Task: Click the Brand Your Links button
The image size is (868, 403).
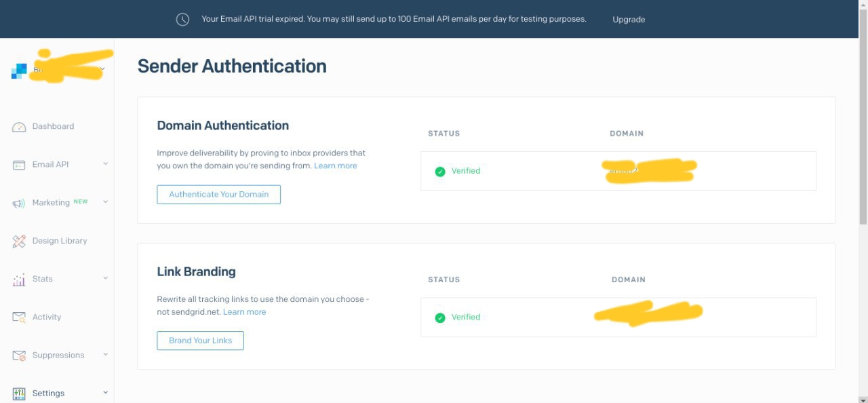Action: 200,341
